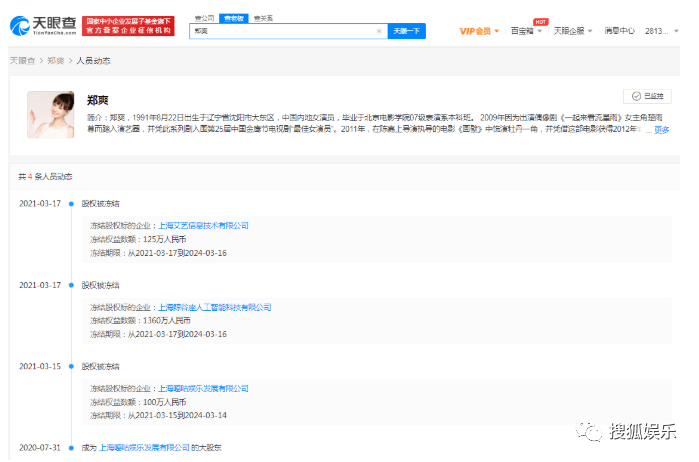Open 上海鲸谷座人工智能科技有限公司 company link
The width and height of the screenshot is (699, 462).
click(x=215, y=307)
